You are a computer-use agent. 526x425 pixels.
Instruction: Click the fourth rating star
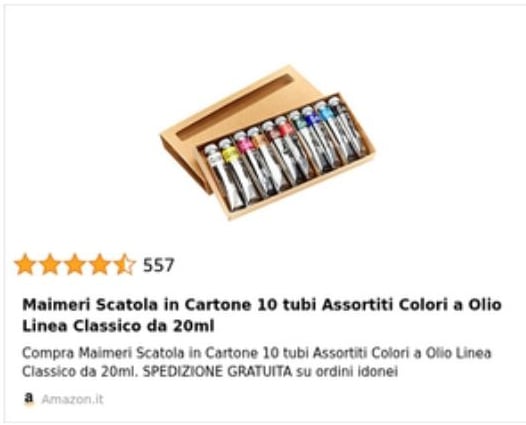point(100,265)
